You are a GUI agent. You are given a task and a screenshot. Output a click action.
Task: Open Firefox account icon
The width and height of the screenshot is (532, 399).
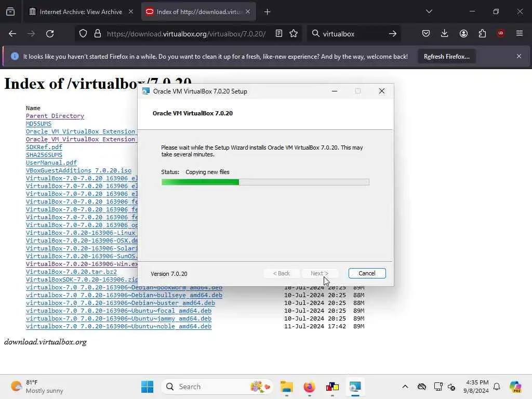click(x=463, y=33)
